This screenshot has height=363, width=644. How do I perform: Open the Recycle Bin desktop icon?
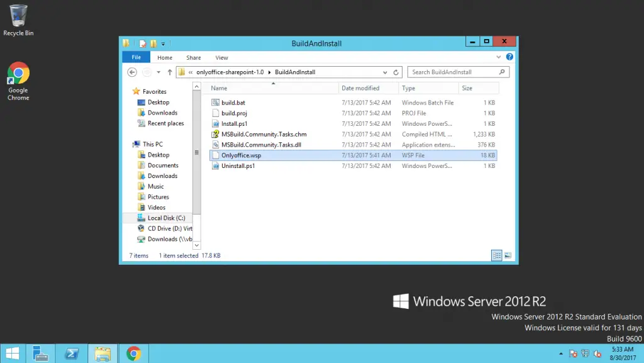pyautogui.click(x=18, y=21)
